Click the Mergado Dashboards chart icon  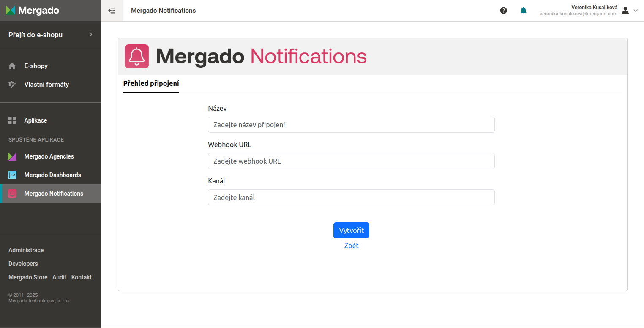pyautogui.click(x=12, y=175)
